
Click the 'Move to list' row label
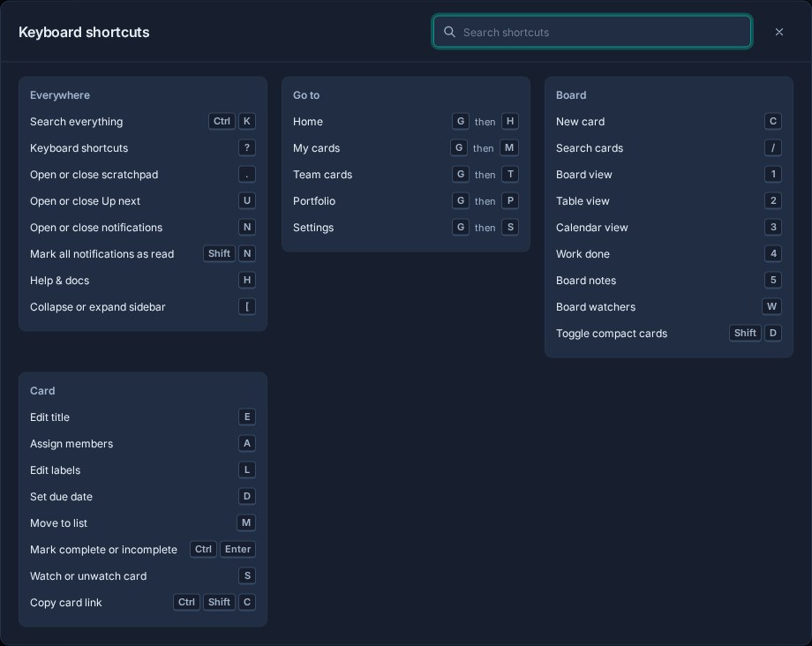click(x=58, y=522)
